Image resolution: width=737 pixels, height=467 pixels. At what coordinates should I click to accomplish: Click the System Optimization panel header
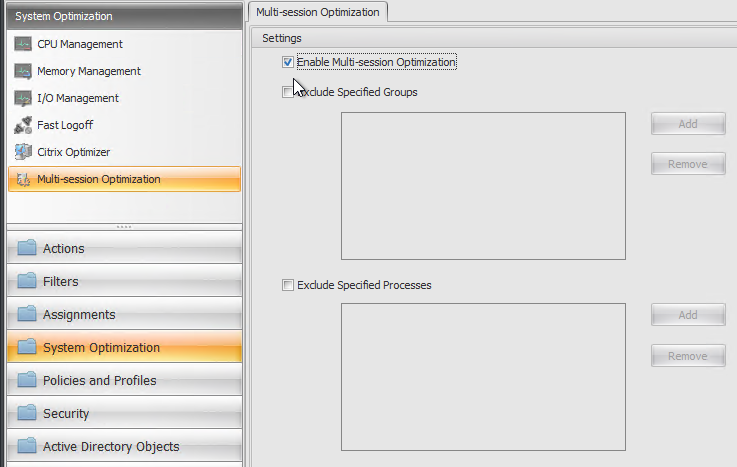pyautogui.click(x=125, y=16)
